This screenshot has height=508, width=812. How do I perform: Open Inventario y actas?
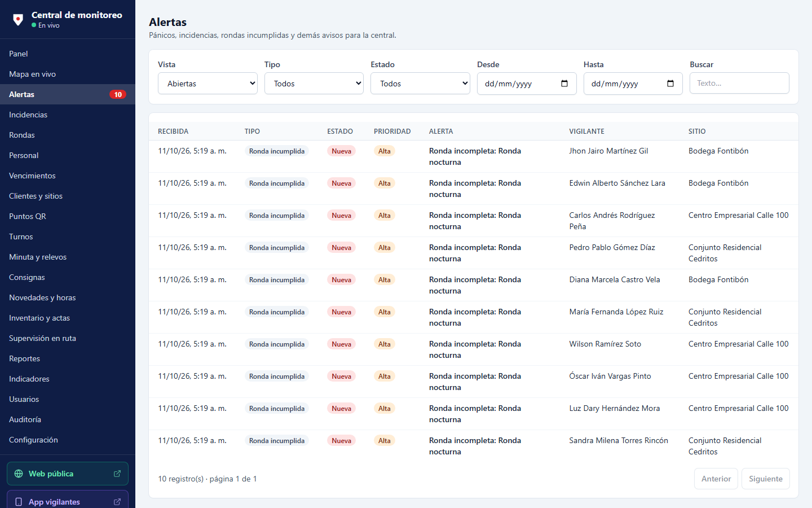point(68,318)
